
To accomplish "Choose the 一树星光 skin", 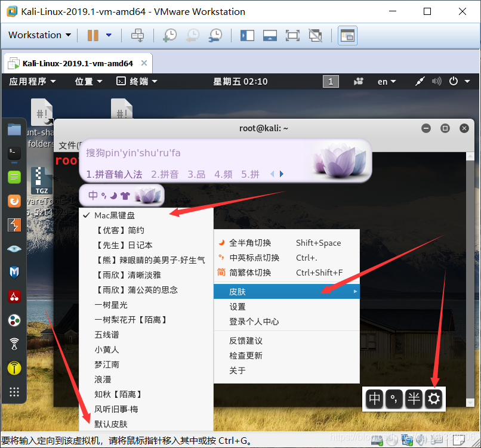I will point(146,305).
